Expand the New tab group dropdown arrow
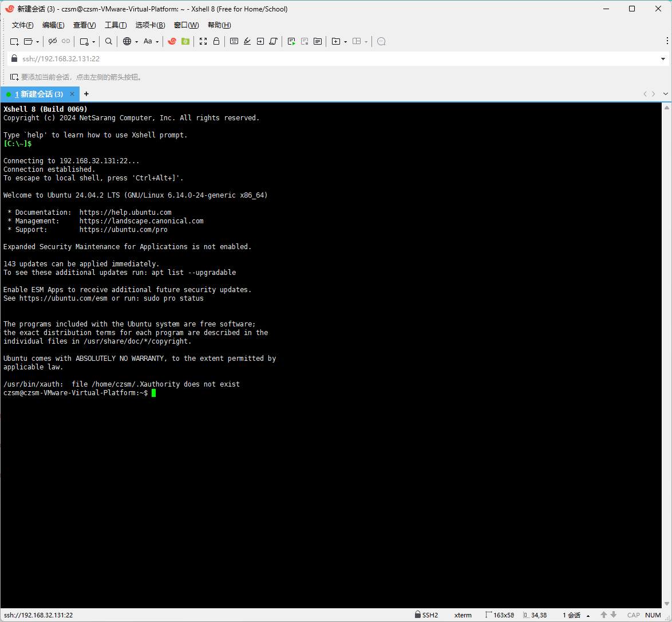Image resolution: width=672 pixels, height=622 pixels. click(345, 42)
